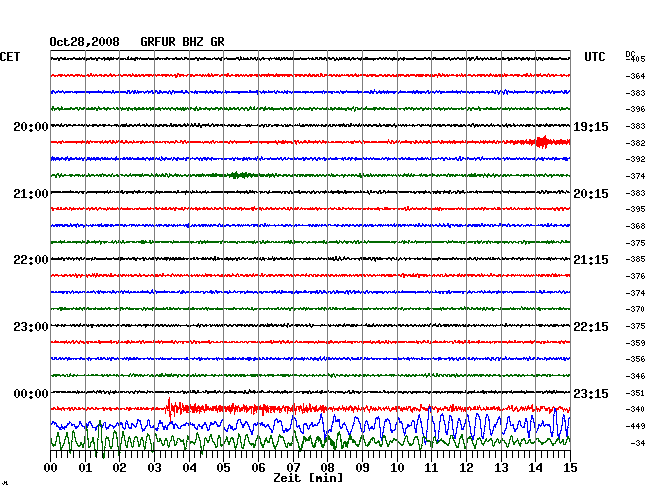Click the DC offset value -351
This screenshot has width=650, height=494.
pyautogui.click(x=635, y=393)
